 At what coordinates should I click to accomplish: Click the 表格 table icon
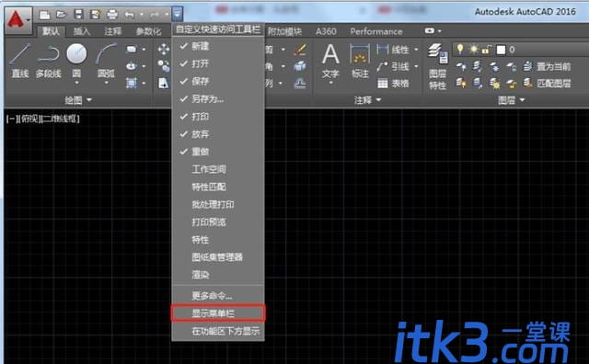[383, 83]
